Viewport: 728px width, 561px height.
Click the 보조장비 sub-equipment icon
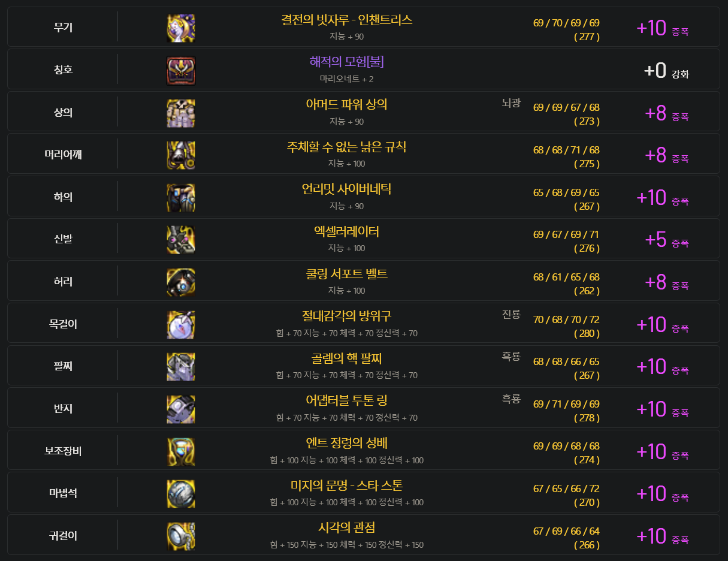click(x=181, y=452)
